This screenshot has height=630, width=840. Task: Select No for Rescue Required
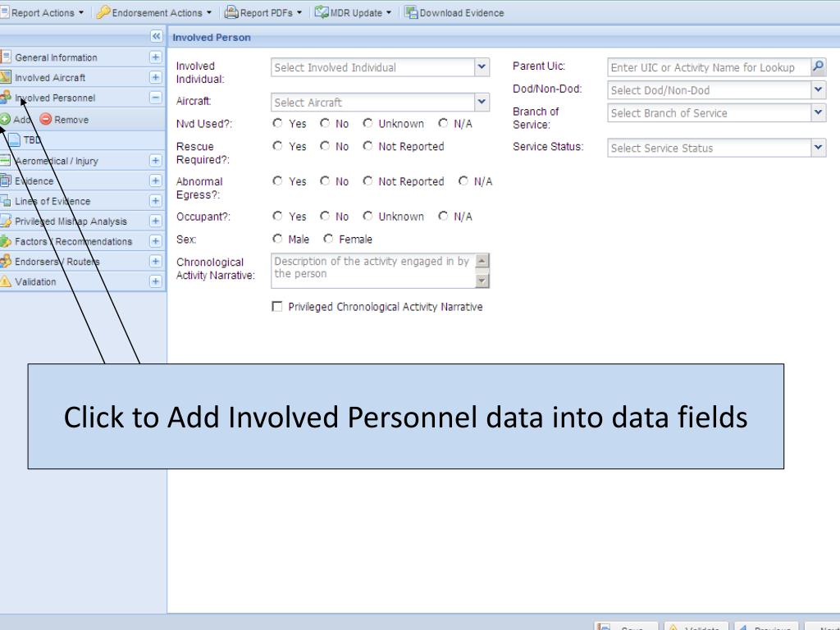[x=325, y=146]
